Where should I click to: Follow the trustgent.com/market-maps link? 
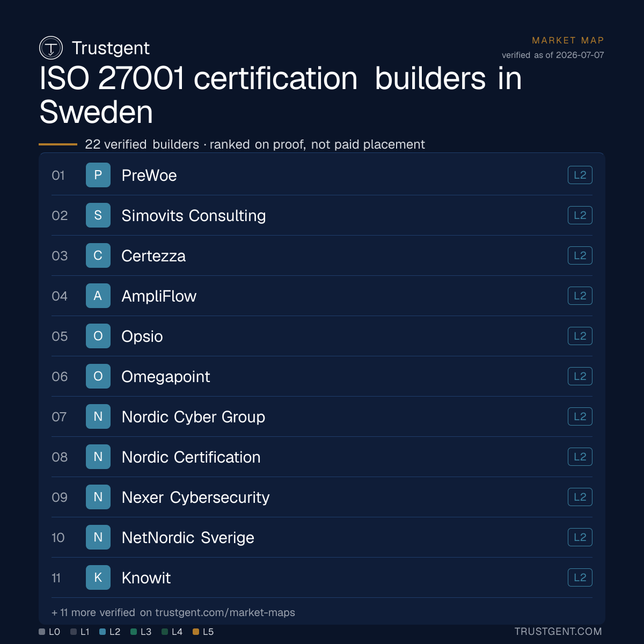225,612
